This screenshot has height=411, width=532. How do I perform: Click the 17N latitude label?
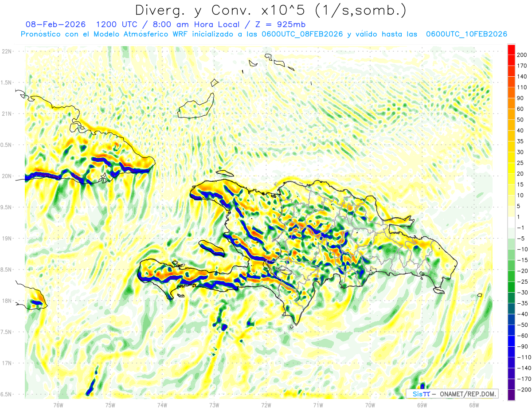tap(7, 363)
